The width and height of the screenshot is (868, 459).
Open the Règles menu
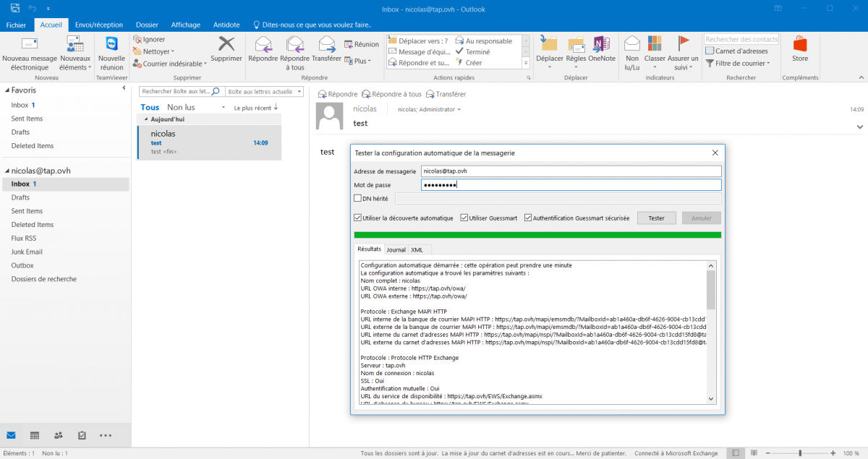tap(576, 53)
